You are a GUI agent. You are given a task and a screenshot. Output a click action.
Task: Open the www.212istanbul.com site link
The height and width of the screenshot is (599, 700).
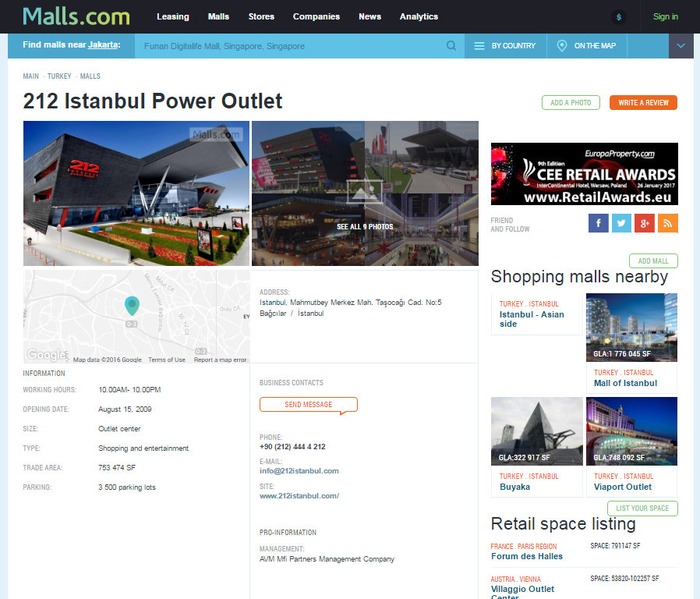pos(299,496)
